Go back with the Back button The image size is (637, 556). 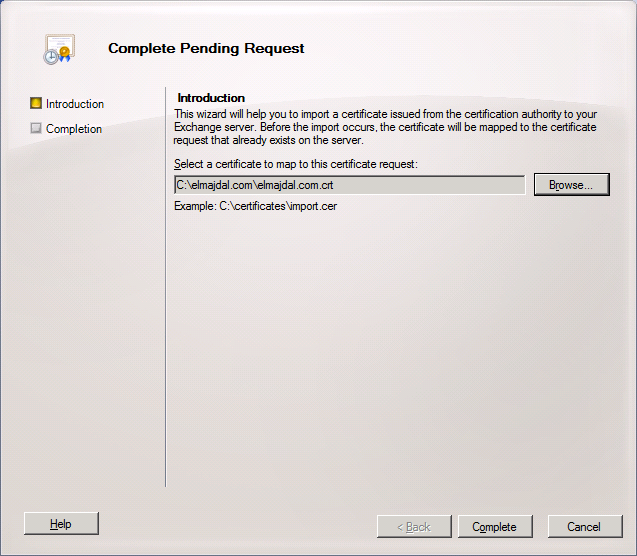point(413,527)
